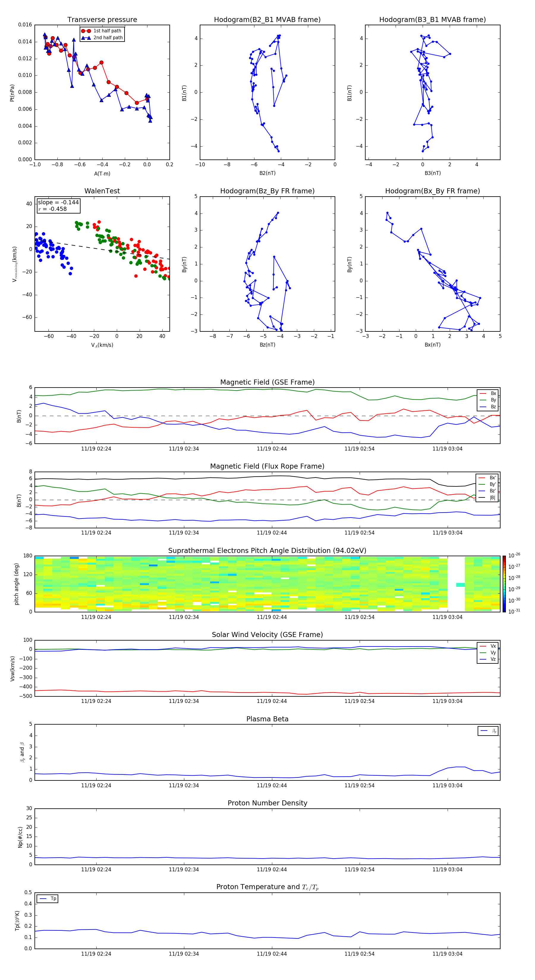The width and height of the screenshot is (535, 980).
Task: Click the 'Plasma Beta' plot title
Action: coord(267,719)
